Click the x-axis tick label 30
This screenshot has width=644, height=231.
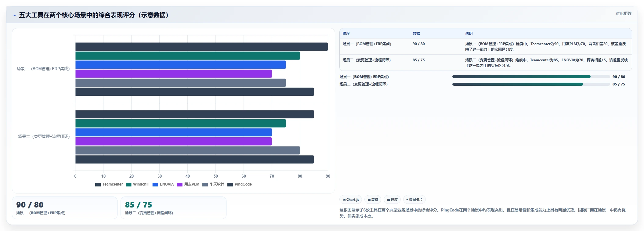click(160, 176)
